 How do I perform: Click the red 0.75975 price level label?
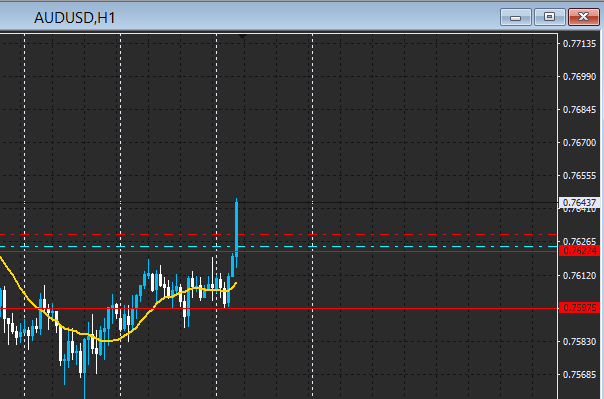pyautogui.click(x=579, y=308)
